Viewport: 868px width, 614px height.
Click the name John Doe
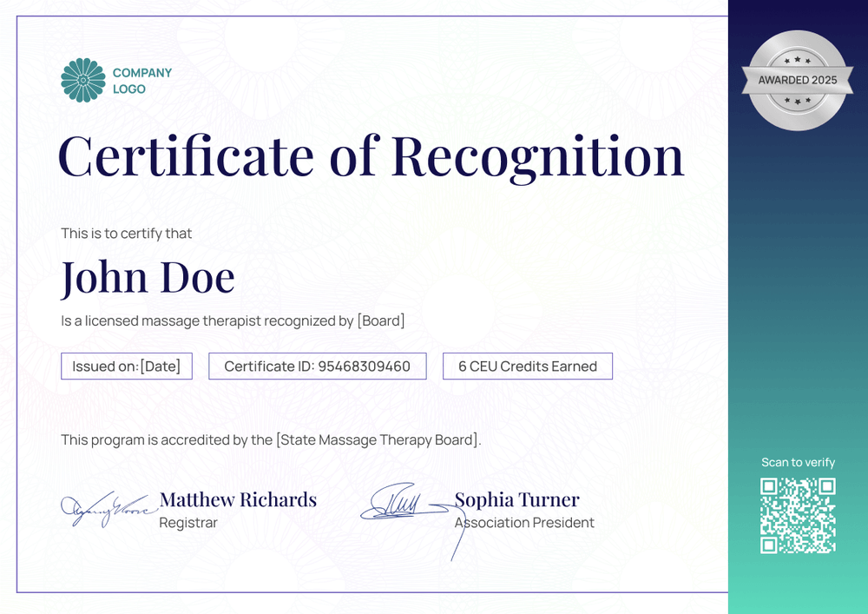coord(148,276)
